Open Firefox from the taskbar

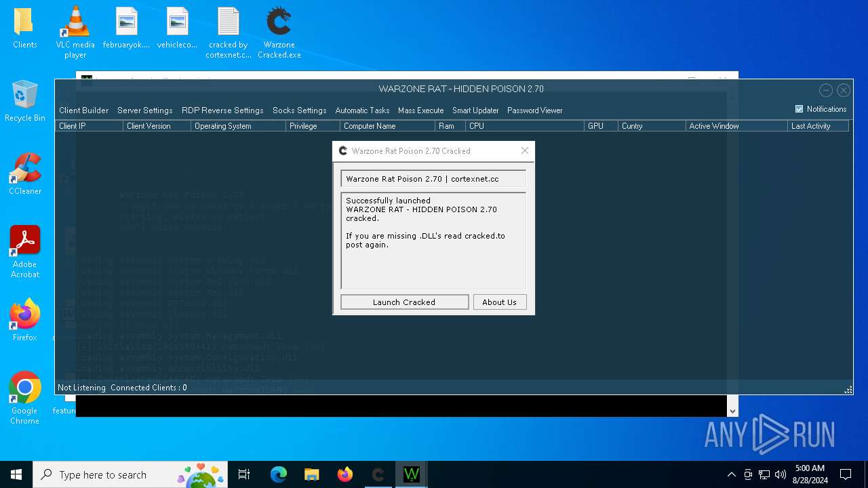click(x=345, y=474)
